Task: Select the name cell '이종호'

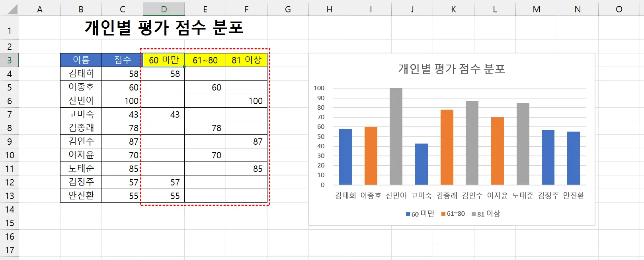Action: 81,87
